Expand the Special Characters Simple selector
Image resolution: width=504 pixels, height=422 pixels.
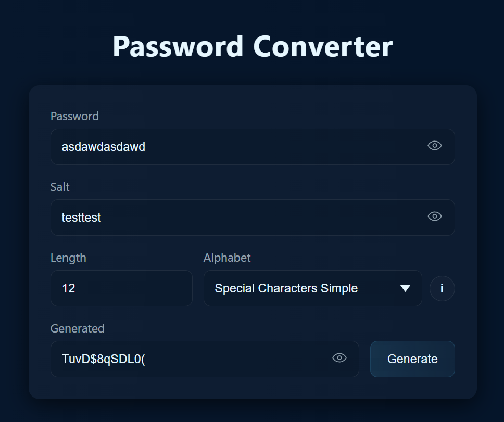click(312, 288)
